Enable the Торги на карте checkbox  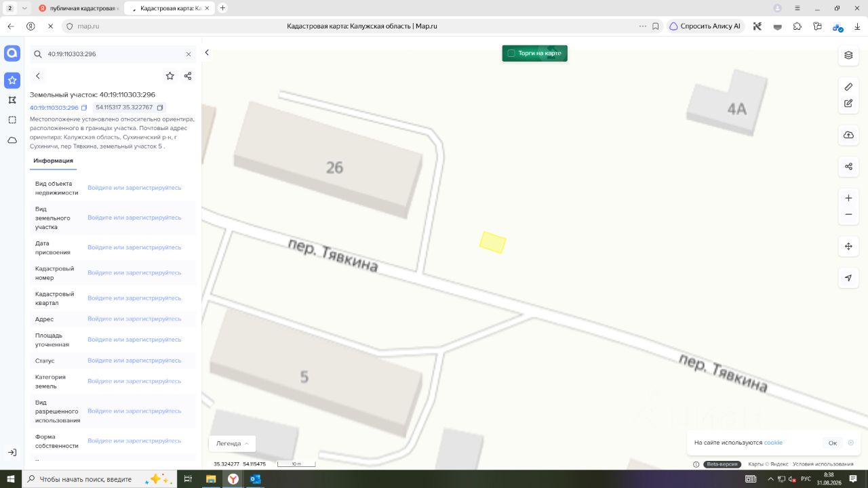point(511,53)
